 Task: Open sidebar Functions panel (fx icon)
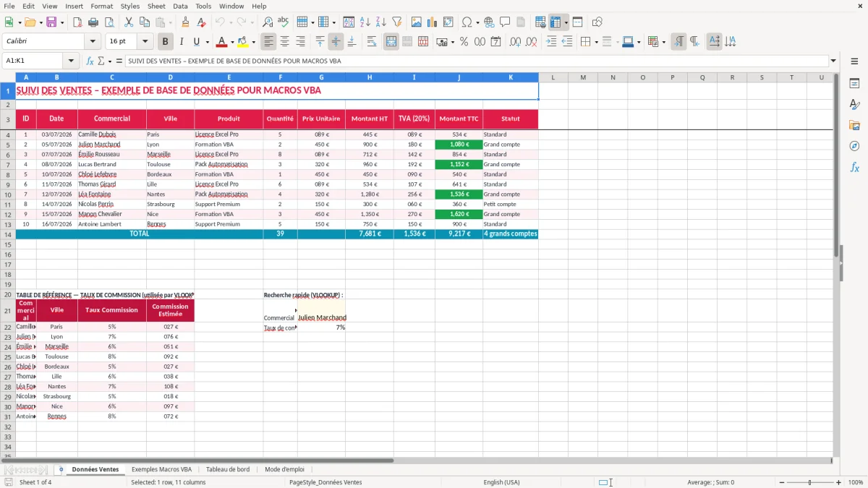pos(854,167)
